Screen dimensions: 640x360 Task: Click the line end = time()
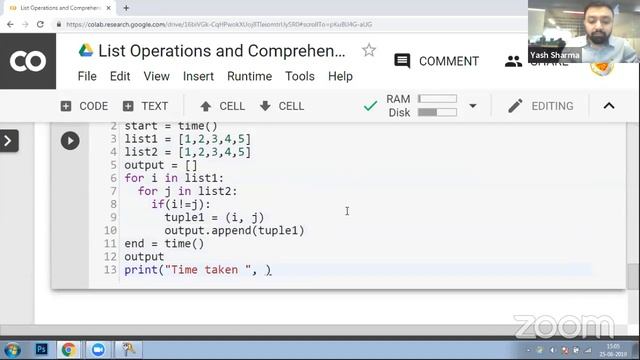coord(164,244)
